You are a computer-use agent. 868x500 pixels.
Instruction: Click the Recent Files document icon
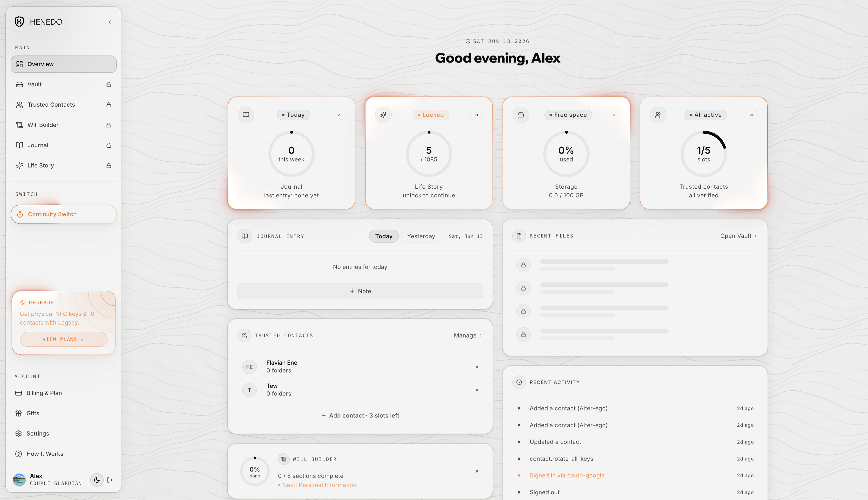[x=519, y=236]
